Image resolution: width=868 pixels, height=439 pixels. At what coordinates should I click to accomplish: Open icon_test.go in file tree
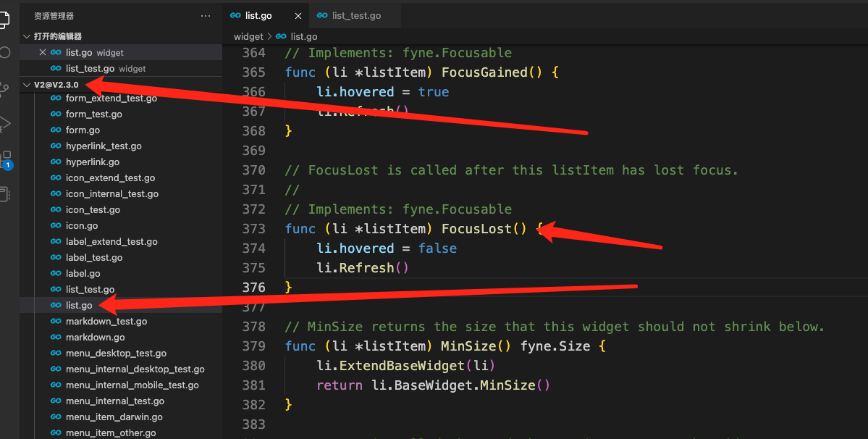93,210
